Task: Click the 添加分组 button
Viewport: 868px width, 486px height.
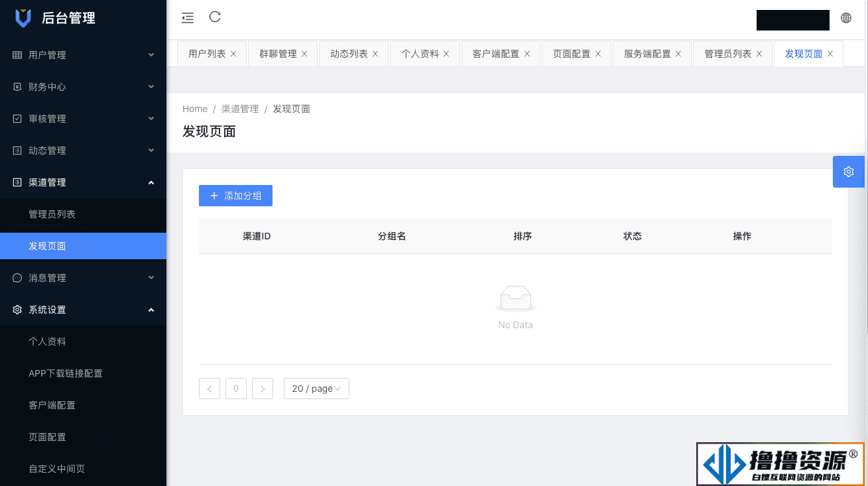Action: (235, 196)
